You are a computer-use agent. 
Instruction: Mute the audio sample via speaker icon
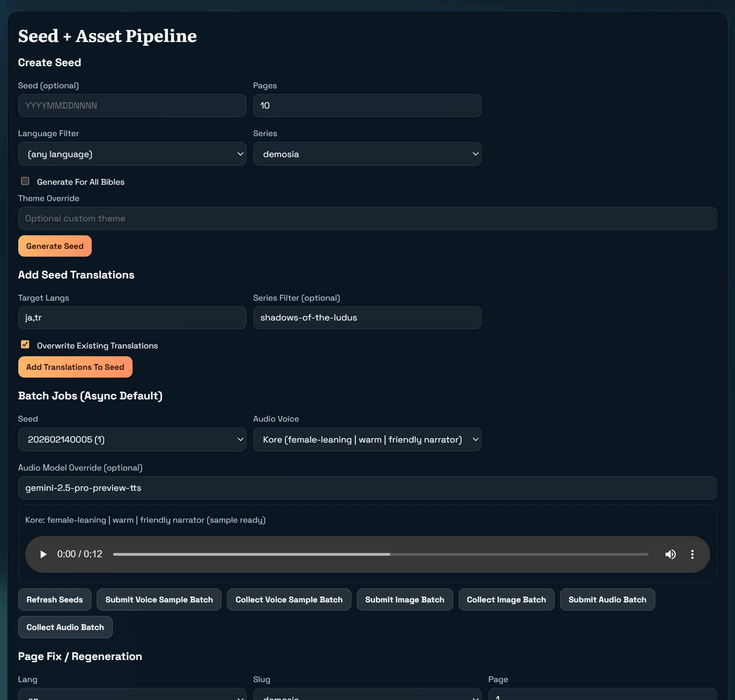(670, 554)
